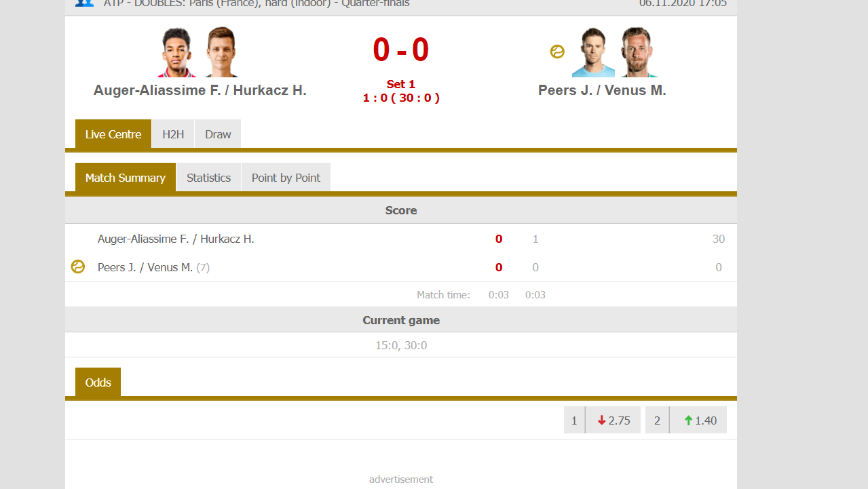View the Point by Point tab

[286, 178]
